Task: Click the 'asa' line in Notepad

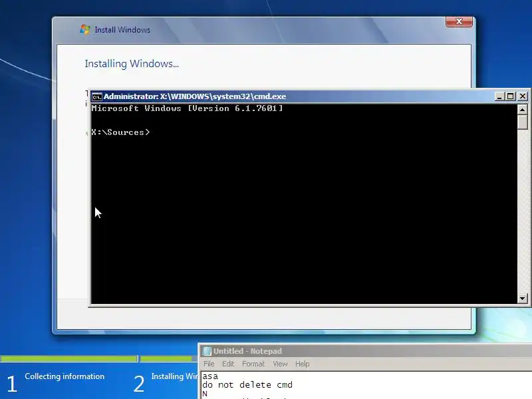Action: coord(210,376)
